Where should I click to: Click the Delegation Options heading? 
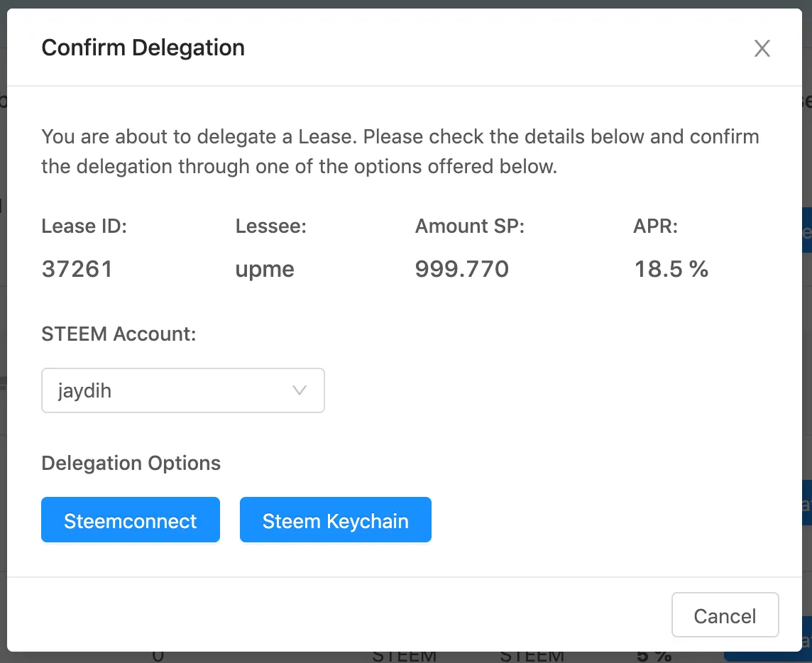[131, 463]
